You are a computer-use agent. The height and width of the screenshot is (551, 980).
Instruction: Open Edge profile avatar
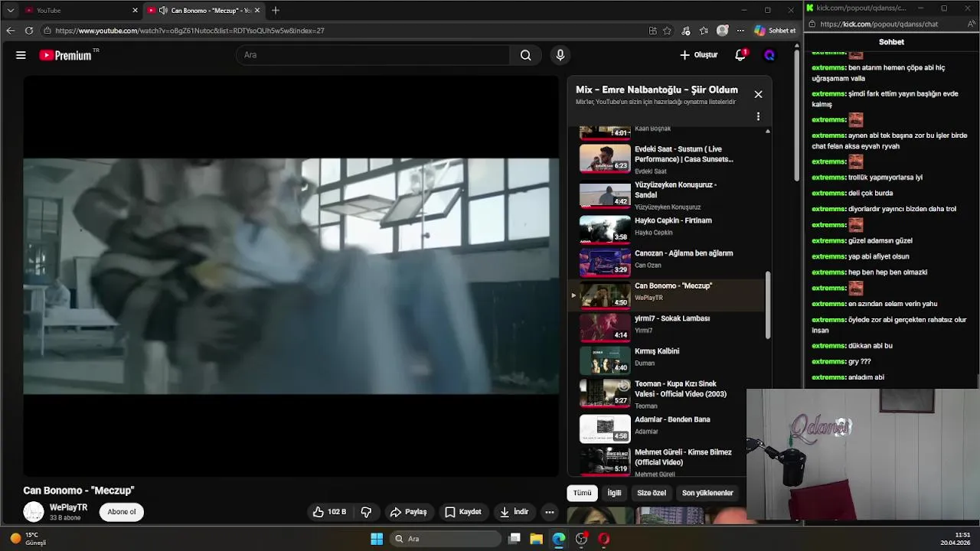pyautogui.click(x=722, y=31)
